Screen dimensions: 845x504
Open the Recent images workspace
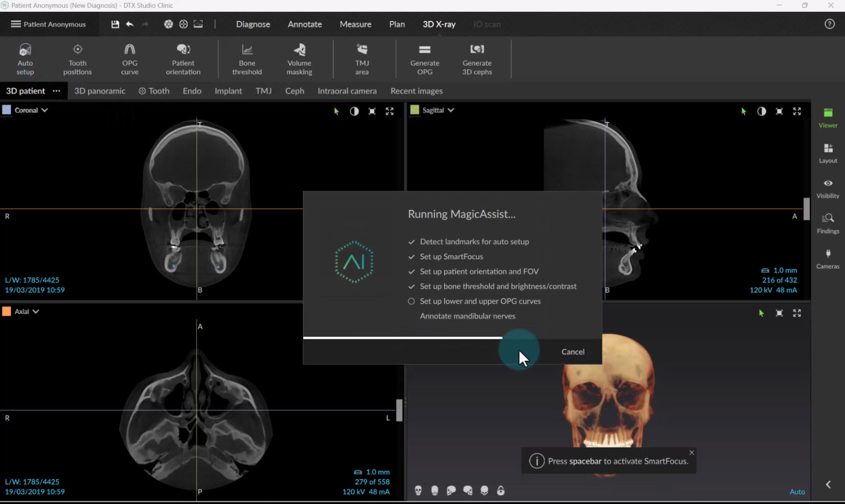tap(417, 91)
